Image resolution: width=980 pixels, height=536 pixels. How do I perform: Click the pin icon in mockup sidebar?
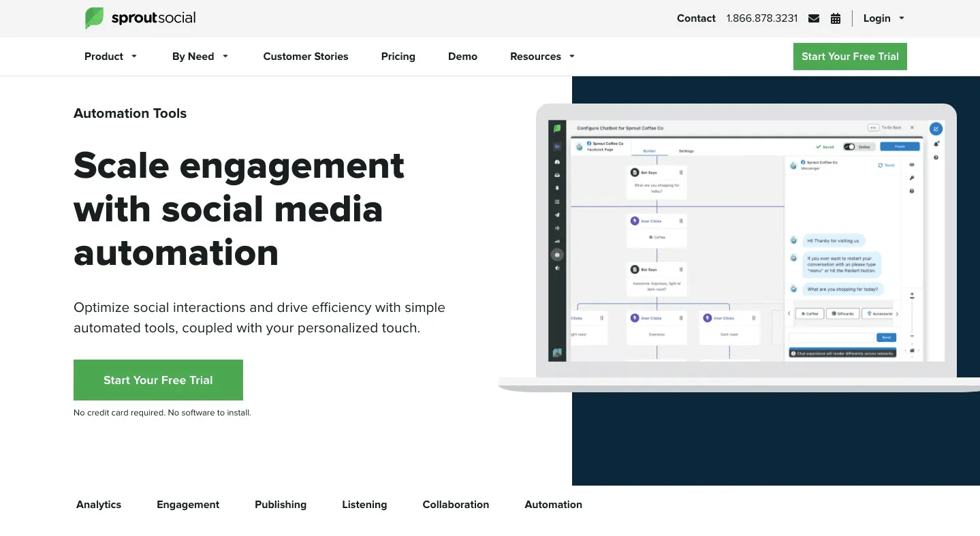[x=557, y=188]
